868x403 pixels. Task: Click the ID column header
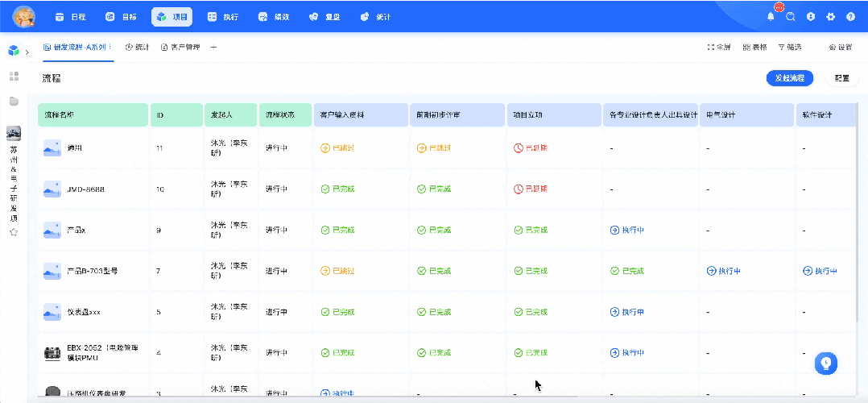point(176,115)
